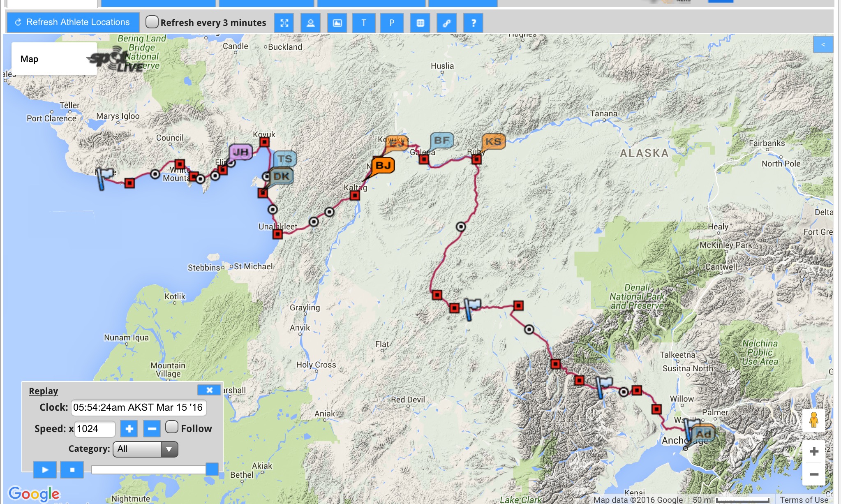Viewport: 841px width, 504px height.
Task: Open the Category dropdown set to All
Action: (146, 449)
